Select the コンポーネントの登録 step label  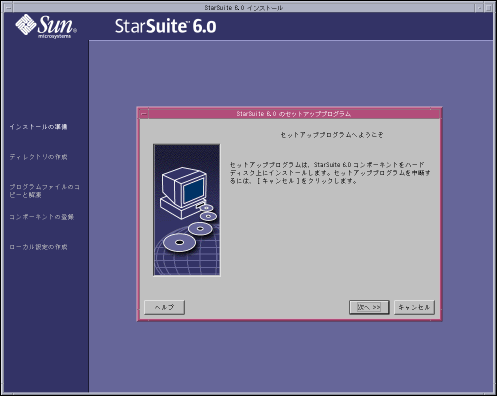(x=42, y=217)
